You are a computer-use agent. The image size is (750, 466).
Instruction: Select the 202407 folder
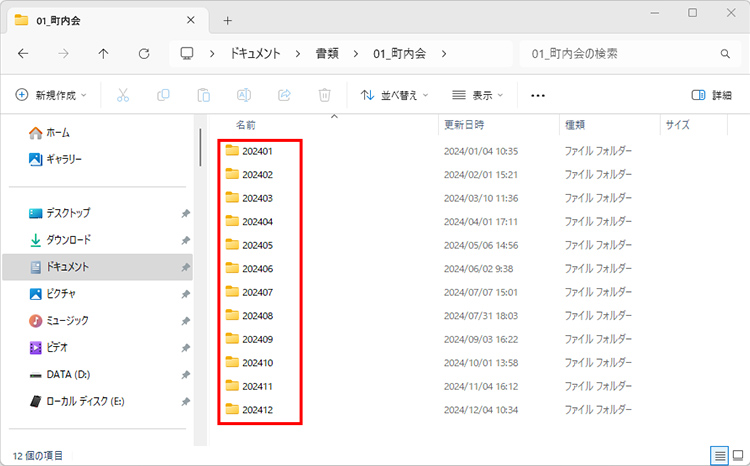249,292
